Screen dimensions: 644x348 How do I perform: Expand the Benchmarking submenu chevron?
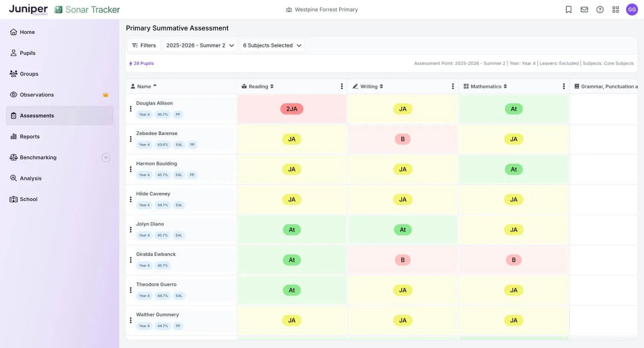106,158
